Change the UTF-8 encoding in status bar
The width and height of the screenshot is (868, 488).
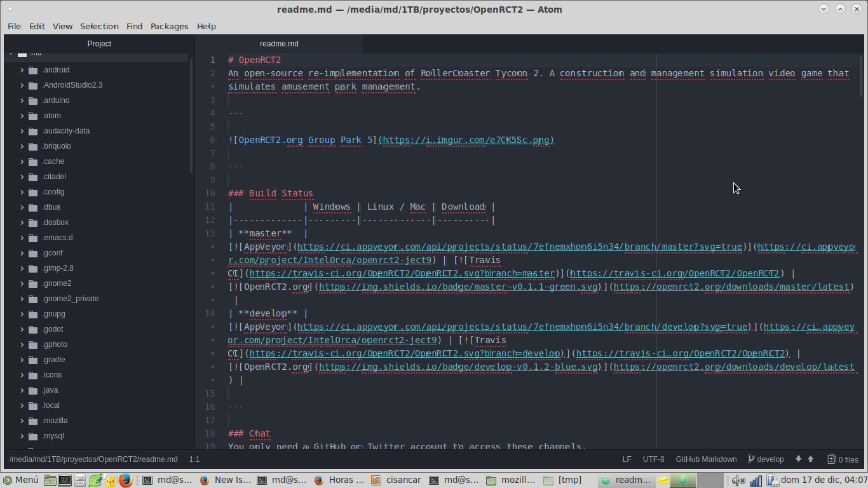click(x=653, y=459)
